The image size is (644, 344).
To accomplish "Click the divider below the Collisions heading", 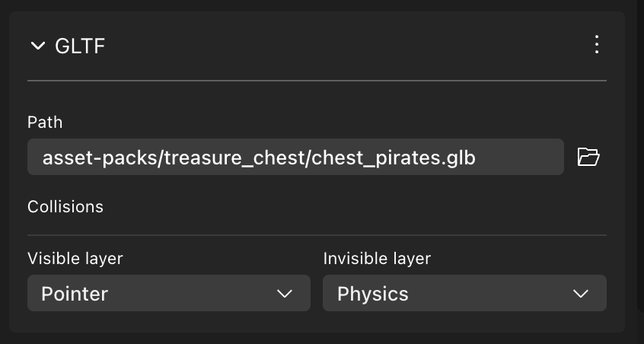I will pyautogui.click(x=317, y=235).
